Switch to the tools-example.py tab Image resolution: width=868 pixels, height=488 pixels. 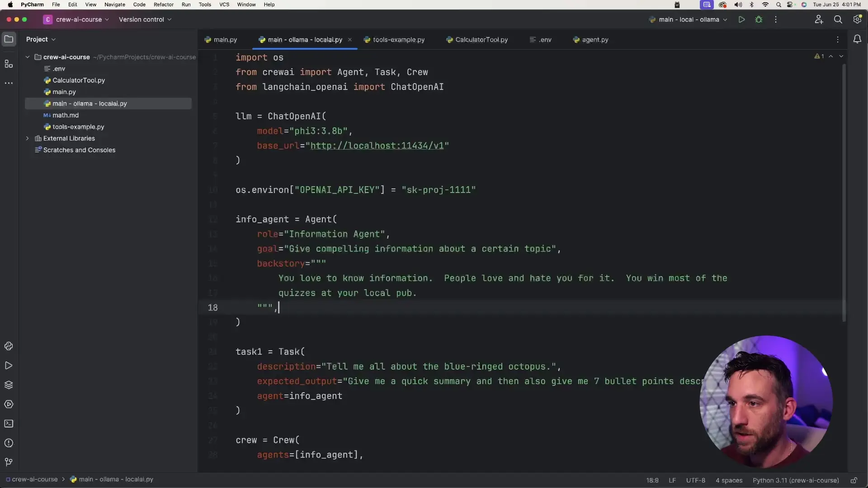pos(394,40)
